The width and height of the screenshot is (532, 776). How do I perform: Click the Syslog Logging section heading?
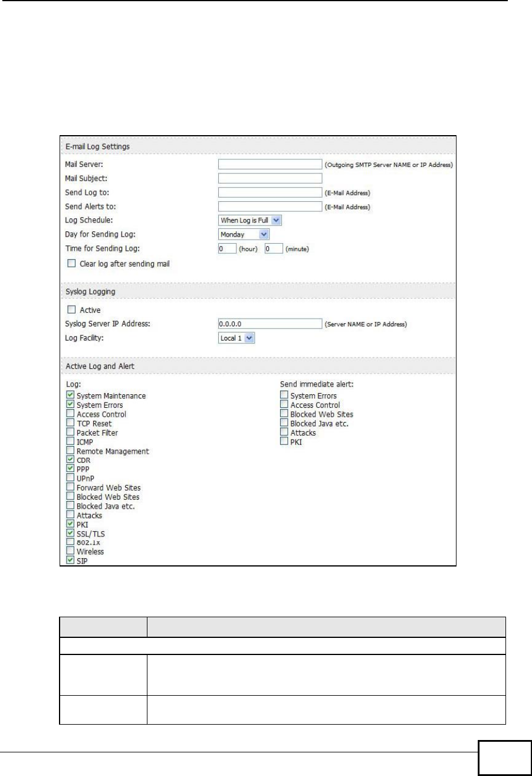[x=91, y=292]
